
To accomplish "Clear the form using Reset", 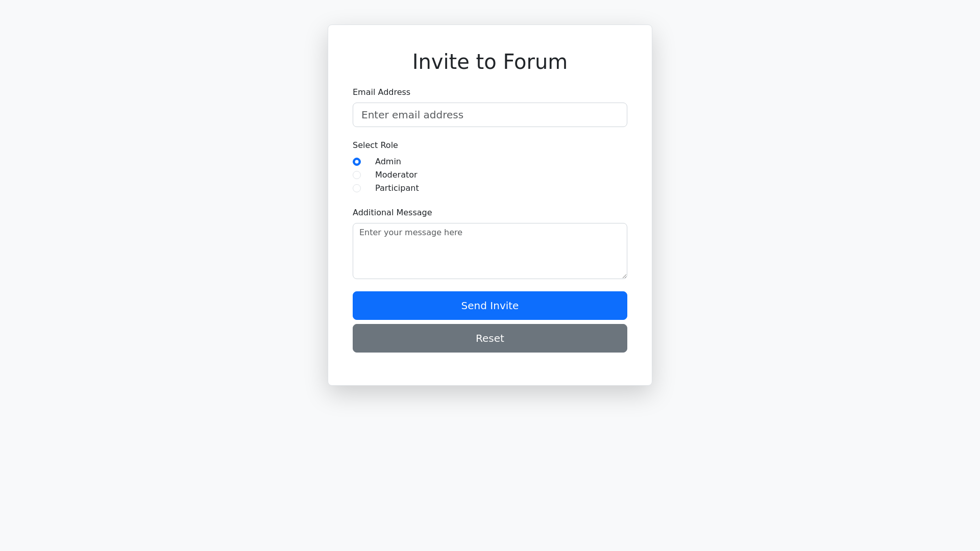I will (x=489, y=338).
